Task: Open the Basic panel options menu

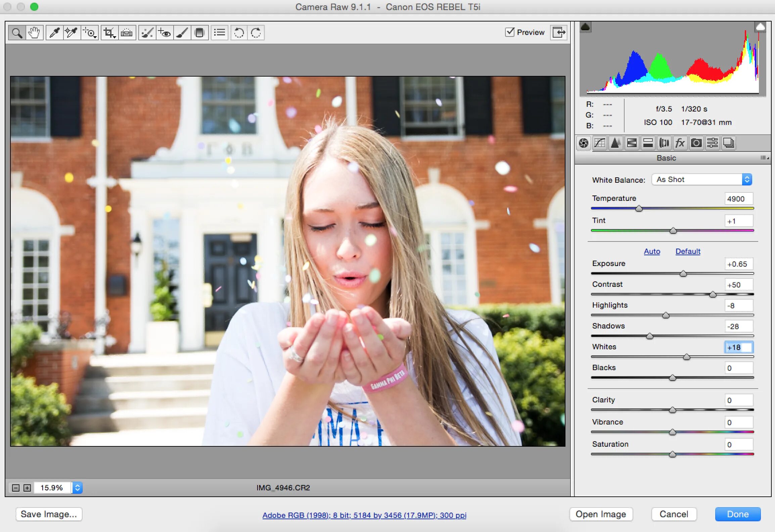Action: coord(764,158)
